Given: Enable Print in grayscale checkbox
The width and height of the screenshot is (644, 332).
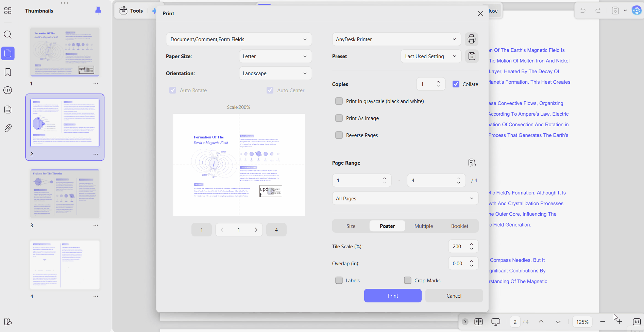Looking at the screenshot, I should click(339, 101).
